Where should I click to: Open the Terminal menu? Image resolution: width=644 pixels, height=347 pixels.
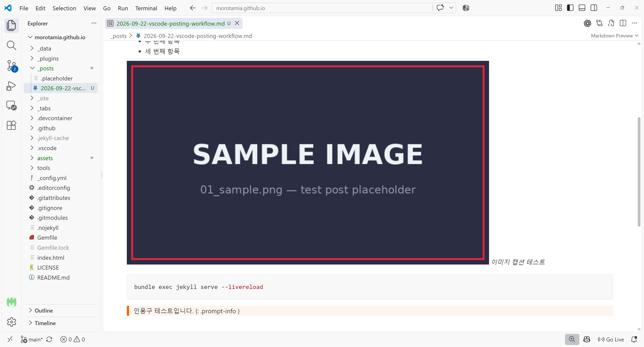(146, 8)
